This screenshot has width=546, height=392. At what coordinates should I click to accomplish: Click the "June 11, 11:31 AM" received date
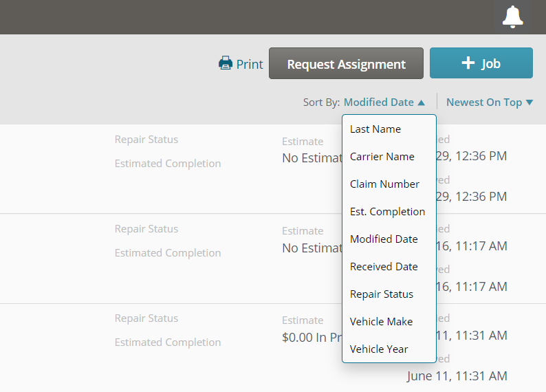[457, 376]
